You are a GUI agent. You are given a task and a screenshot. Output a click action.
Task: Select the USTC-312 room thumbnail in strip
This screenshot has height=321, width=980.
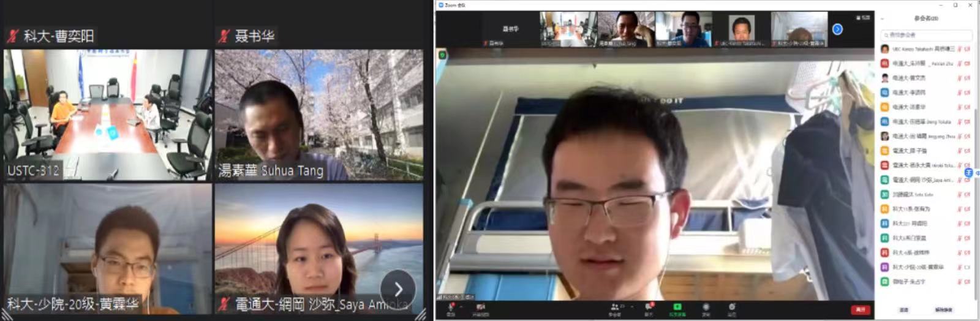click(568, 29)
